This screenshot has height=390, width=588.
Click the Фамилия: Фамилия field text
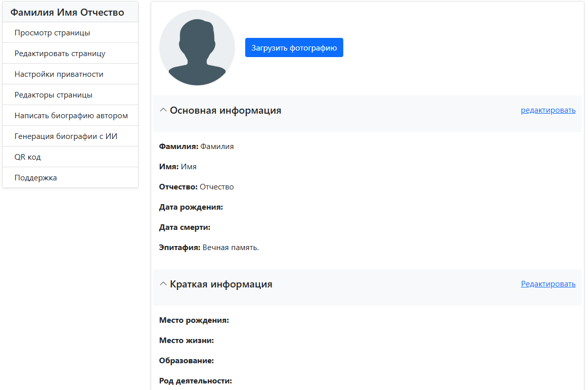click(196, 147)
